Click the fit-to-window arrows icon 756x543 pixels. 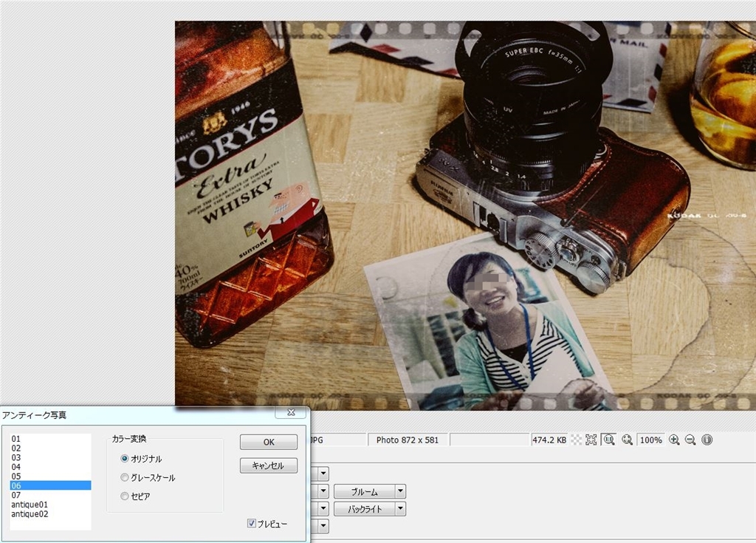pos(591,440)
